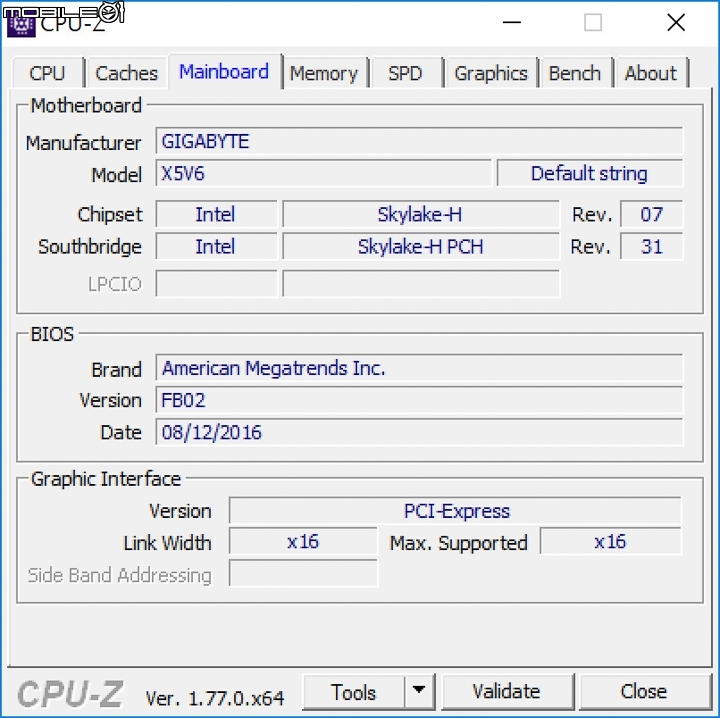The image size is (720, 718).
Task: Click the Max. Supported label
Action: [459, 543]
